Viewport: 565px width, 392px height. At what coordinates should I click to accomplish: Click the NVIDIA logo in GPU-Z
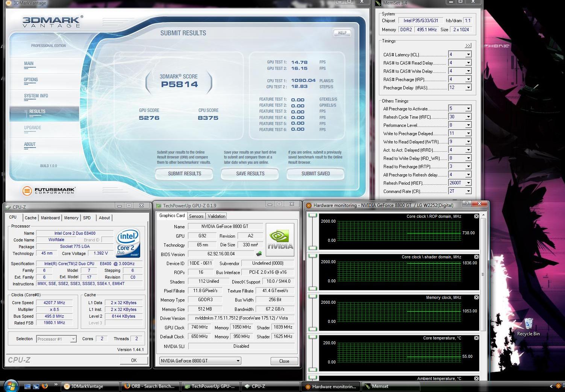(280, 240)
